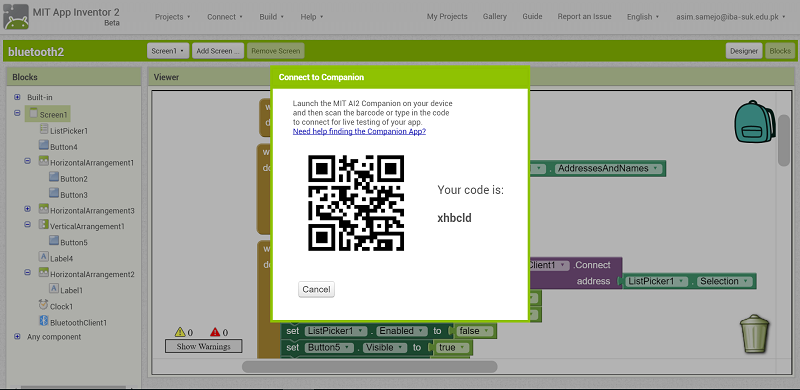This screenshot has height=390, width=800.
Task: Click the Show Warnings button
Action: (204, 346)
